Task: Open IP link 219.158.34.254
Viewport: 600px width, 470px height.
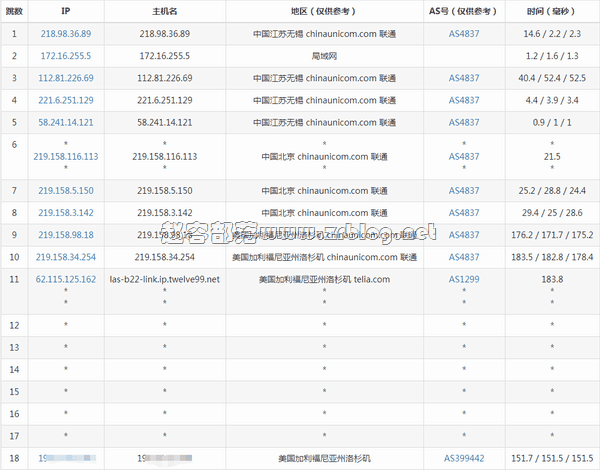Action: click(x=66, y=257)
